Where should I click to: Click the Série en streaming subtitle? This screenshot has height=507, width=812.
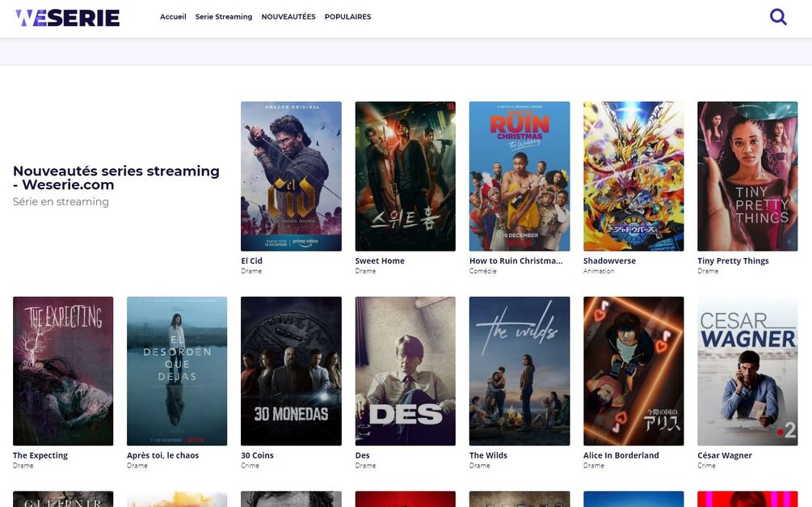tap(61, 201)
